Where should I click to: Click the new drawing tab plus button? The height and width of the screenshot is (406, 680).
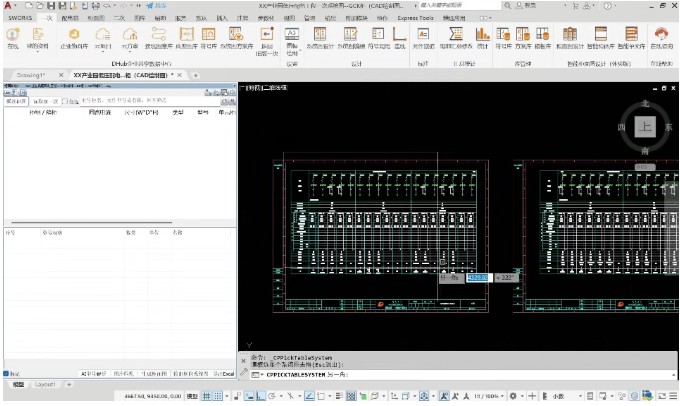click(x=196, y=75)
